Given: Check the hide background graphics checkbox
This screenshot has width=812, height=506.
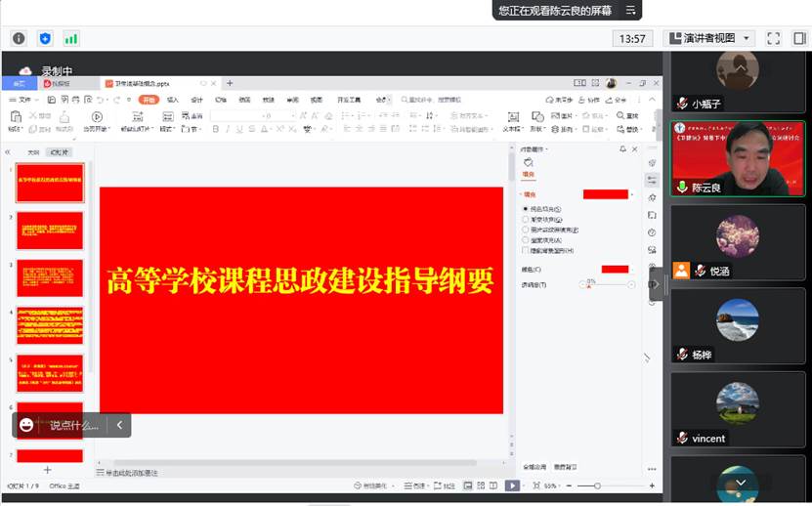Looking at the screenshot, I should (x=526, y=250).
